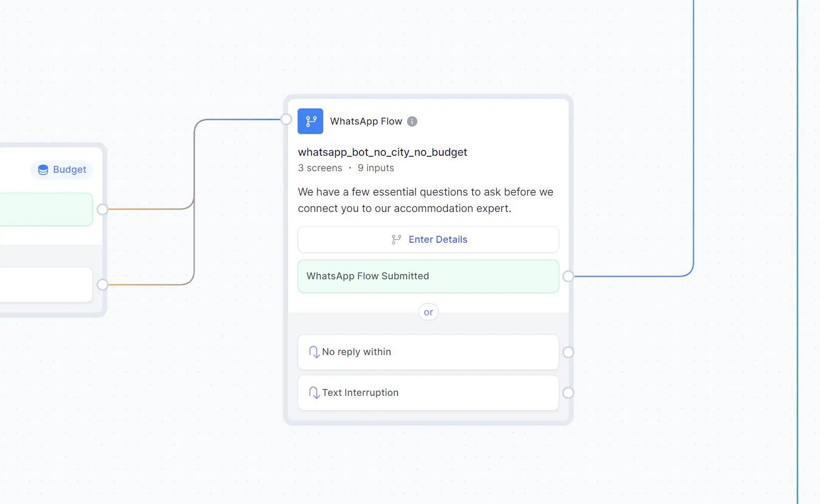Click the WhatsApp Flow node title
Screen dimensions: 820x504
point(366,121)
